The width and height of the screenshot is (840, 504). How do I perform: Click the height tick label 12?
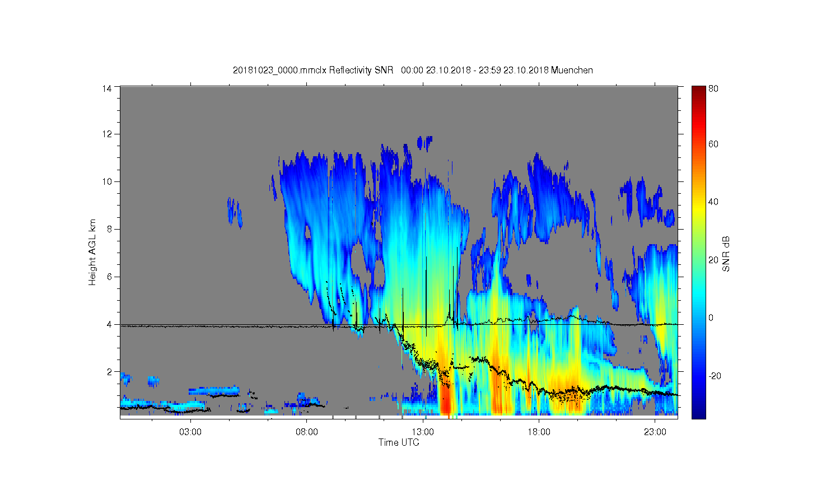(107, 134)
